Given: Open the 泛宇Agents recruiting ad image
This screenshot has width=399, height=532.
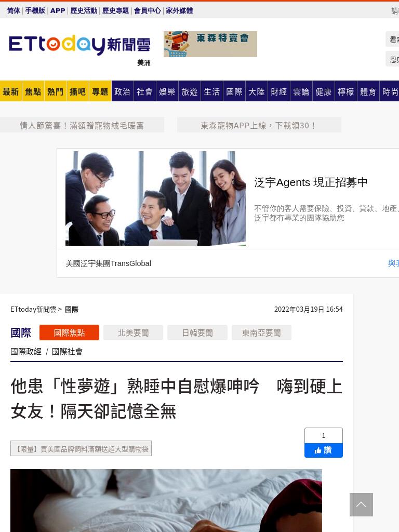Looking at the screenshot, I should click(155, 198).
